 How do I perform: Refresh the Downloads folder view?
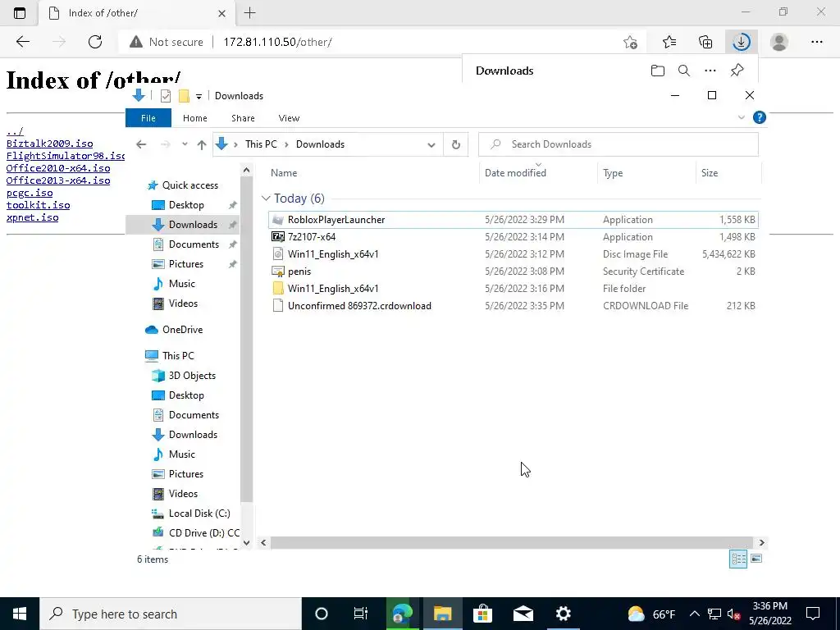click(456, 144)
